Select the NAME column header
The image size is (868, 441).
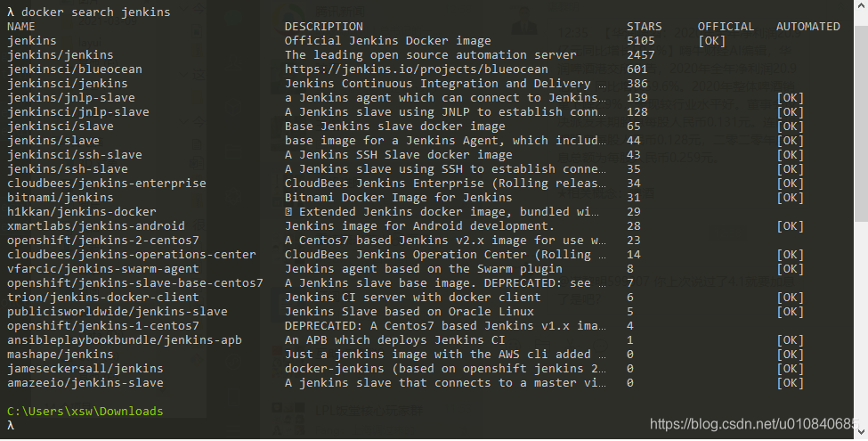click(x=21, y=27)
